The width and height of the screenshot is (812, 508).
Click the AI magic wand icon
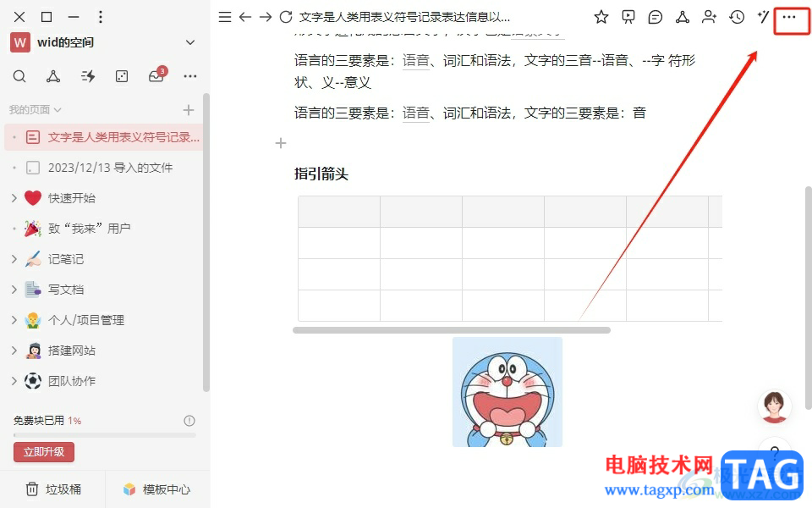pyautogui.click(x=763, y=17)
